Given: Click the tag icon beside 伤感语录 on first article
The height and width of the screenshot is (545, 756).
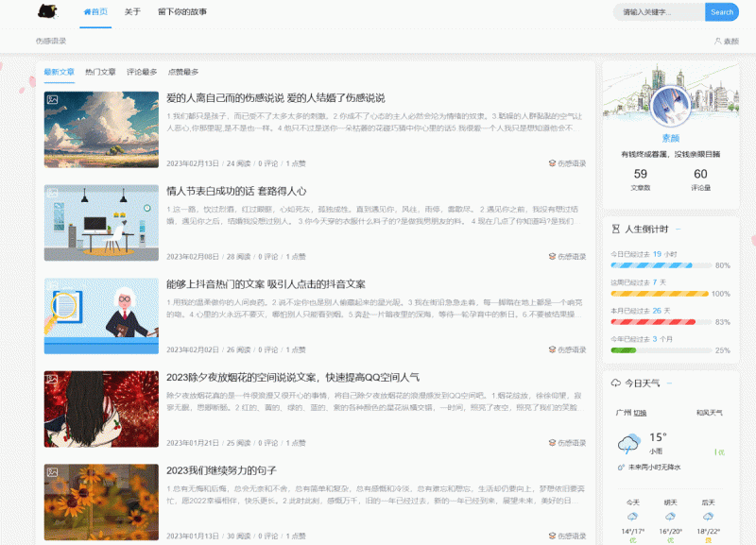Looking at the screenshot, I should click(x=551, y=162).
